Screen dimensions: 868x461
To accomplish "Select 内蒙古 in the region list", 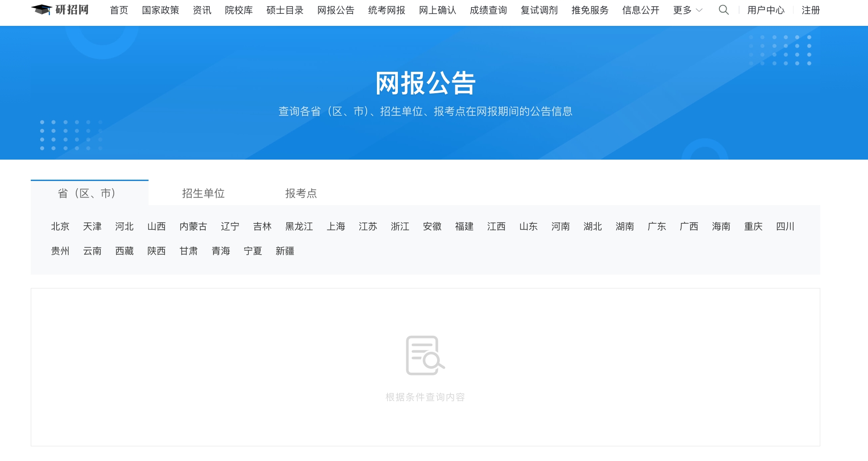I will click(193, 226).
